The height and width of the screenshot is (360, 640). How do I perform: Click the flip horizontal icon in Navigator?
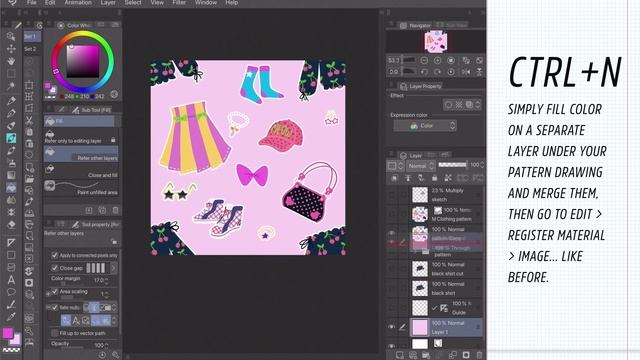point(466,72)
